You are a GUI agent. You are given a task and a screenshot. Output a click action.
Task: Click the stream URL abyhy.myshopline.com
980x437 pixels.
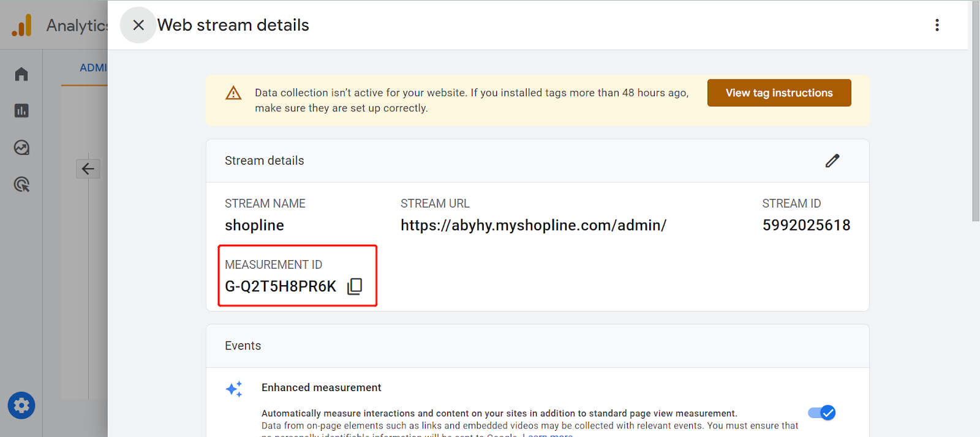[x=533, y=225]
